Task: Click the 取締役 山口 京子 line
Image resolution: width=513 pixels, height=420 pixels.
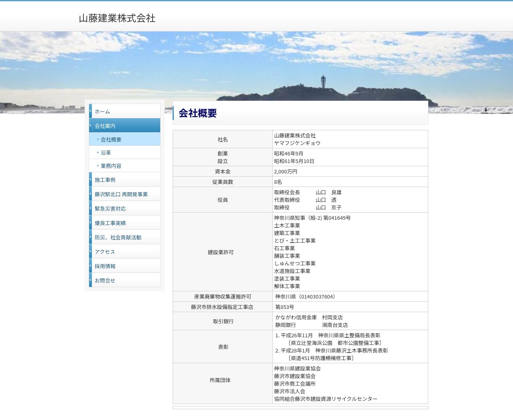Action: point(308,208)
